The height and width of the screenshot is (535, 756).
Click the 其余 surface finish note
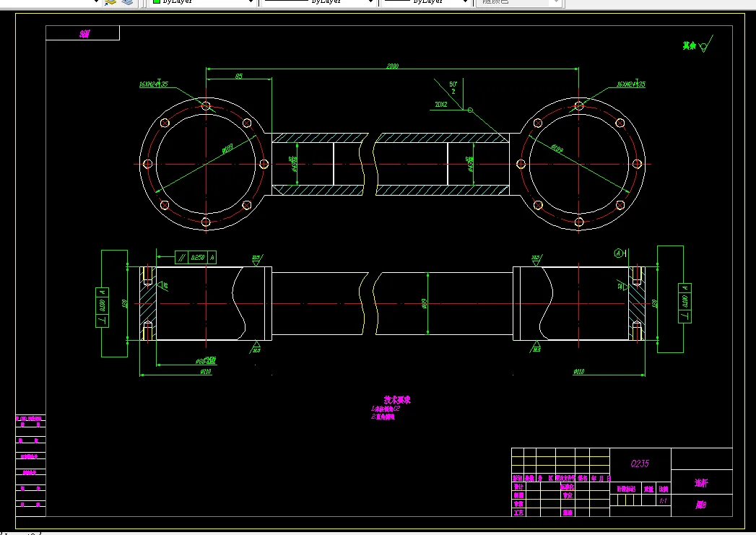pos(690,45)
